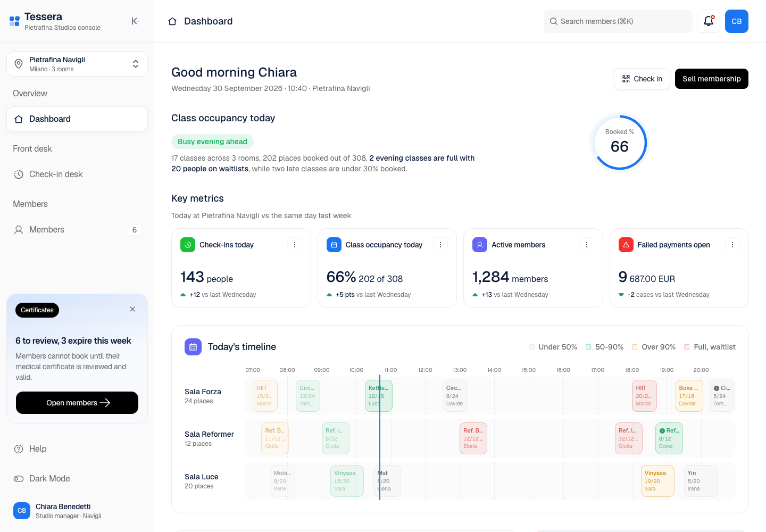Open the Check-in desk page
The height and width of the screenshot is (532, 766).
(77, 174)
